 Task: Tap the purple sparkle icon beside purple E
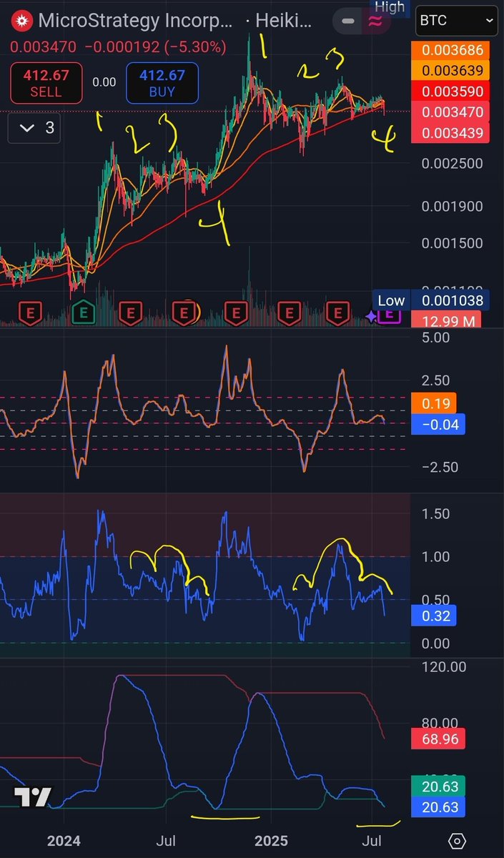click(x=372, y=315)
